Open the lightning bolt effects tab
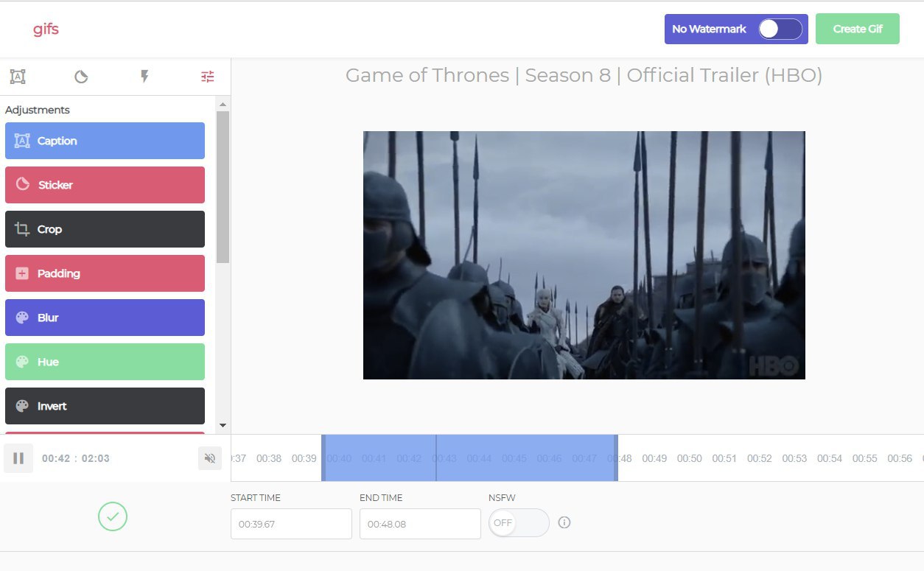Image resolution: width=924 pixels, height=571 pixels. (144, 77)
